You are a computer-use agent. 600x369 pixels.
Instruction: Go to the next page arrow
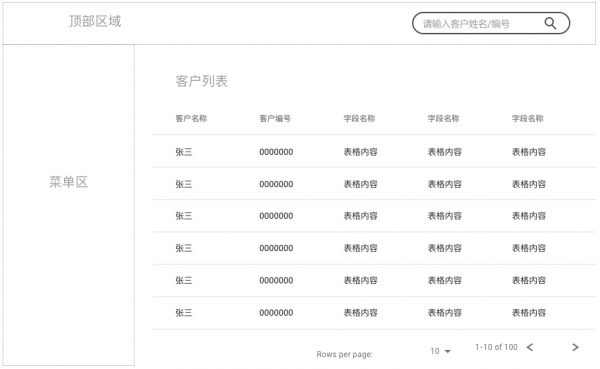pos(575,347)
